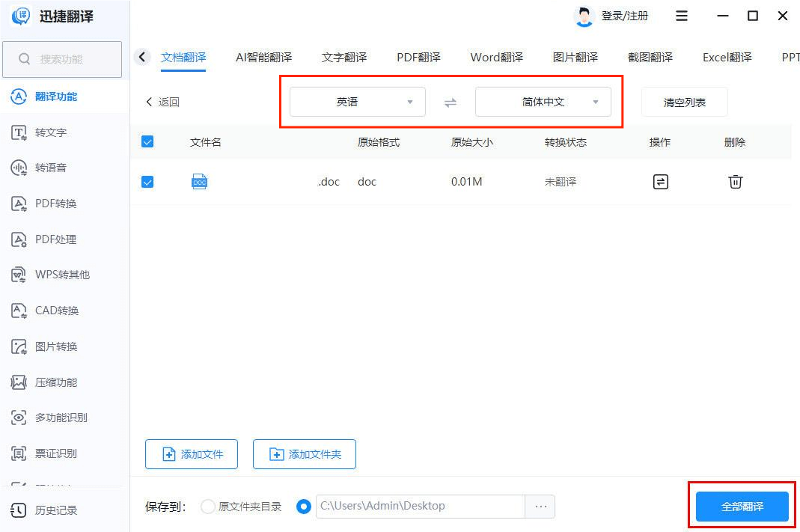Swap languages with the exchange arrows icon
800x532 pixels.
(450, 103)
